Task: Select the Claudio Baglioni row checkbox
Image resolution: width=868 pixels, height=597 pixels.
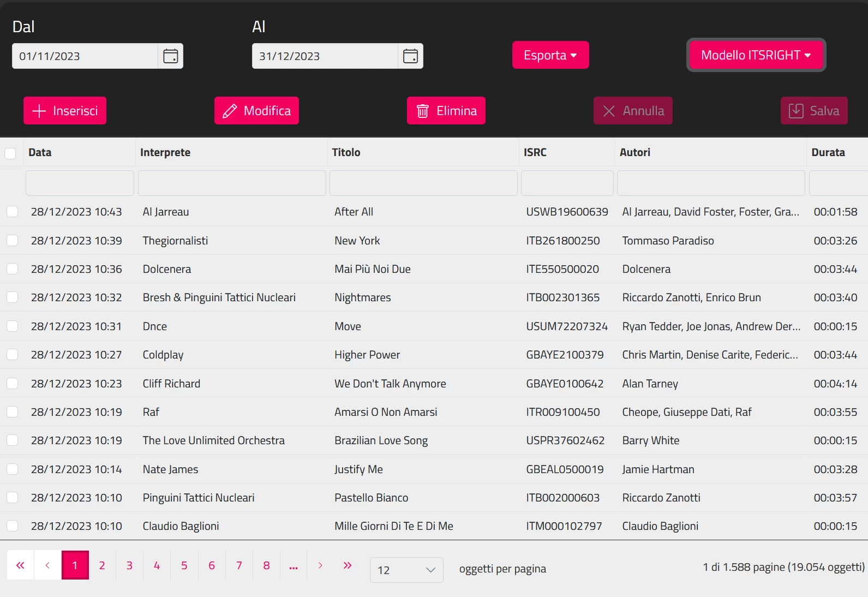Action: tap(12, 526)
